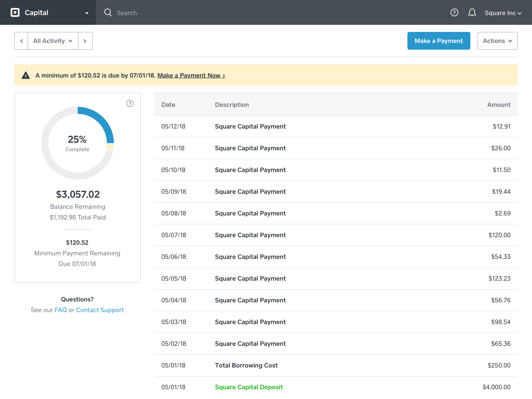
Task: Click the $1,192.98 Total Paid text
Action: tap(78, 217)
